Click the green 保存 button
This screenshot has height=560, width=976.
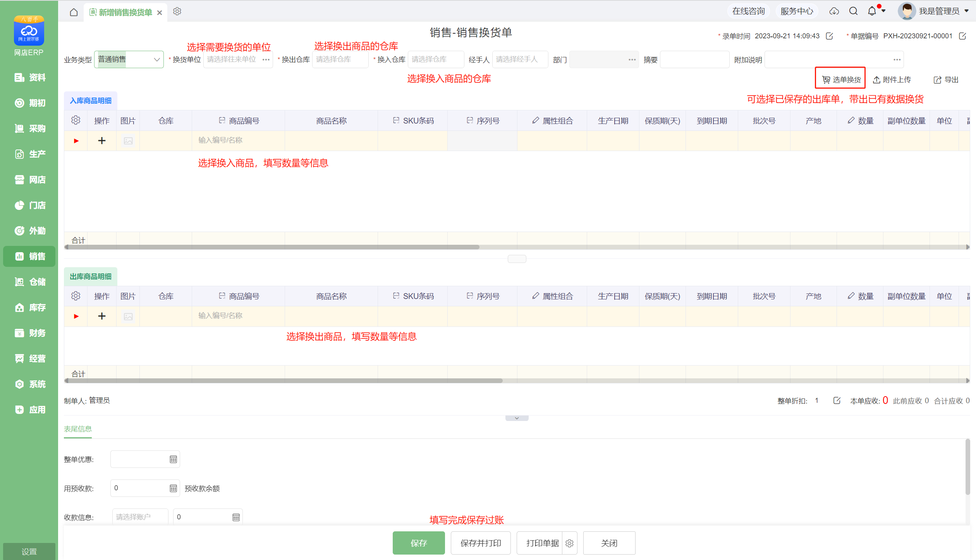tap(419, 543)
